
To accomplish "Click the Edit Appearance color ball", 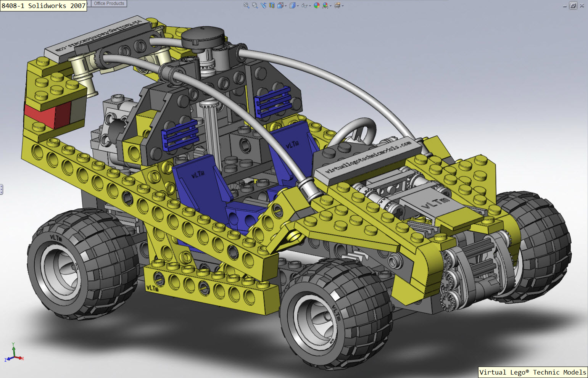I will 317,5.
